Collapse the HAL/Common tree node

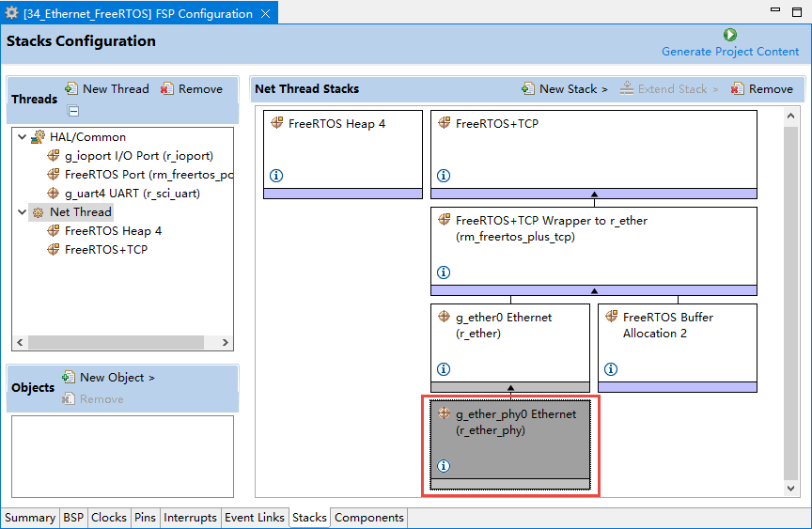click(22, 137)
